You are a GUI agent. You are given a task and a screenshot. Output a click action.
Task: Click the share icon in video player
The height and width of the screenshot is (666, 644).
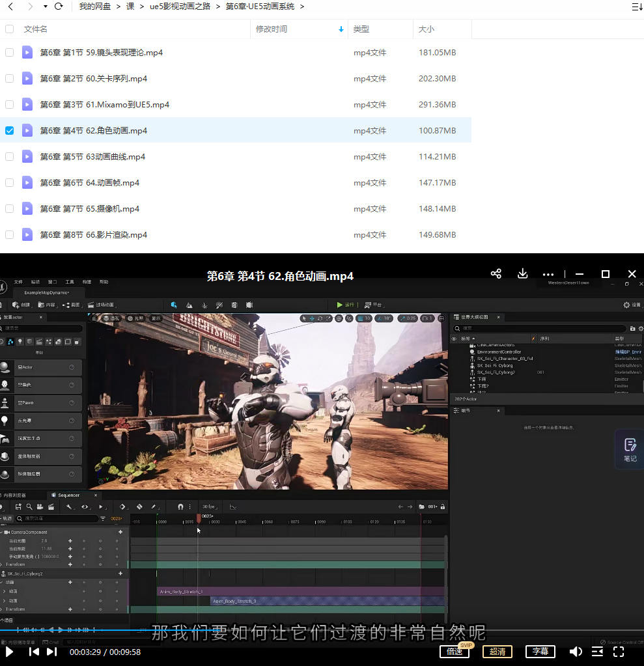(496, 274)
